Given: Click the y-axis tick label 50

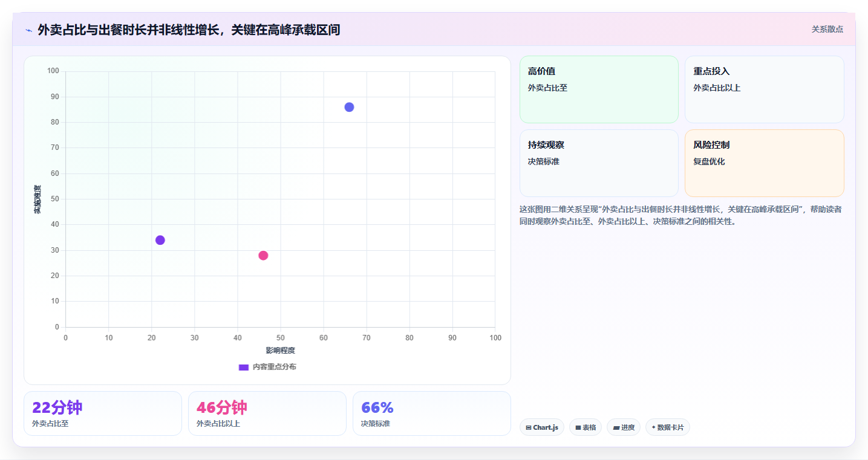Looking at the screenshot, I should (55, 199).
